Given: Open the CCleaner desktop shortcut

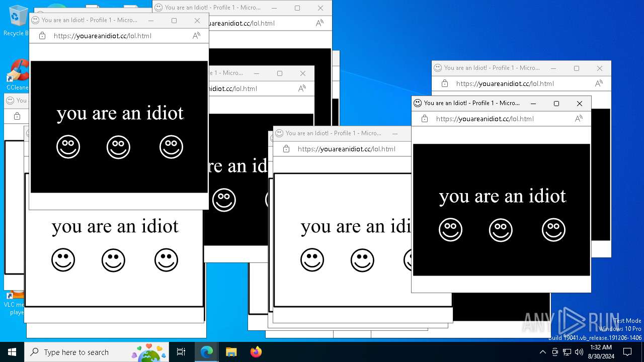Looking at the screenshot, I should [x=17, y=75].
